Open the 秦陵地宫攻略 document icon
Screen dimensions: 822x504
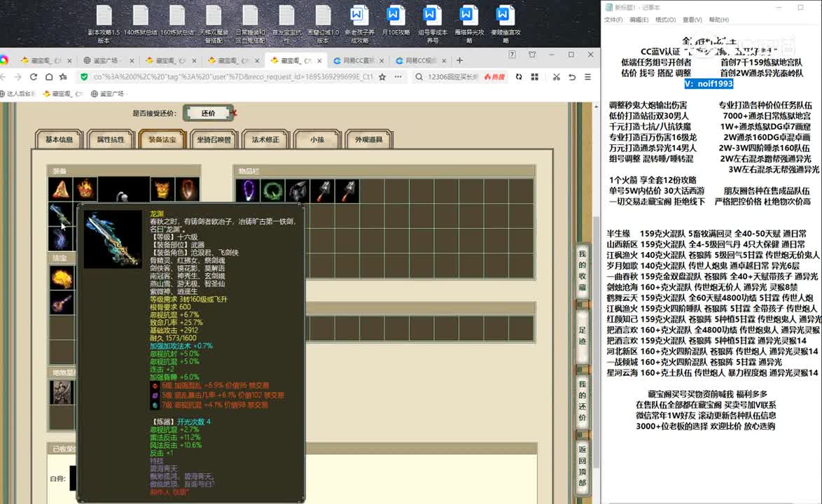pyautogui.click(x=506, y=24)
